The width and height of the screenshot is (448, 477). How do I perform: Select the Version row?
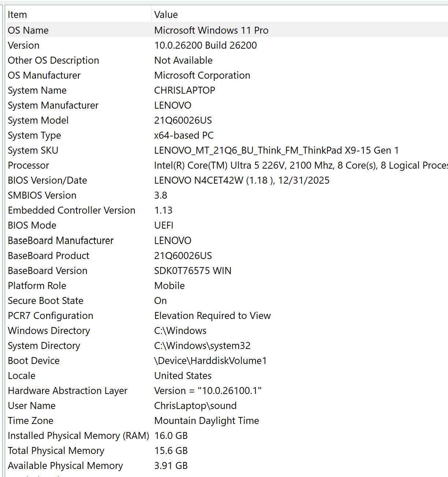click(x=227, y=45)
